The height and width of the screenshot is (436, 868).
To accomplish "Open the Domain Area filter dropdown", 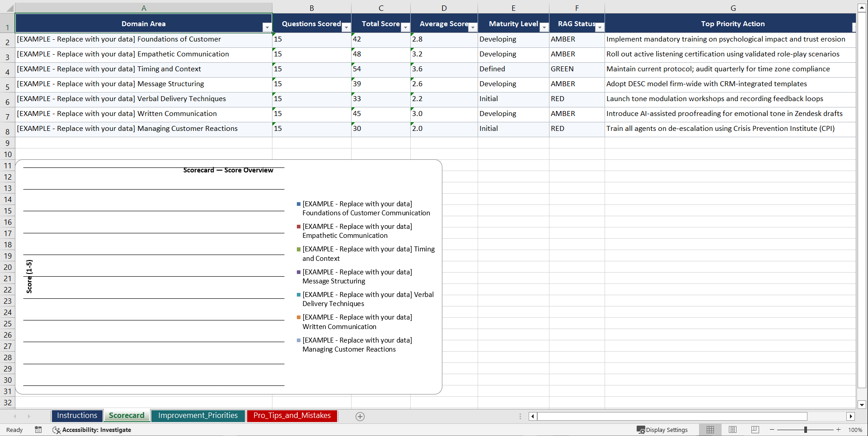I will (x=267, y=28).
